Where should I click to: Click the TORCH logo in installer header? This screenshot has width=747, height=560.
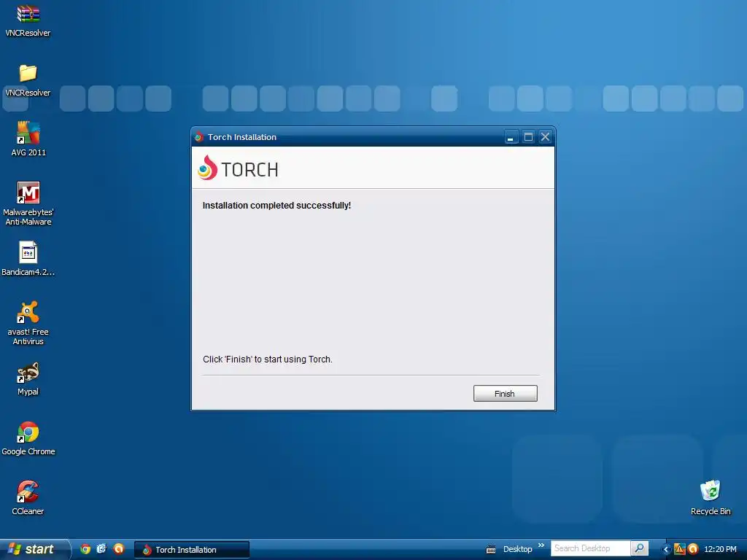[238, 168]
